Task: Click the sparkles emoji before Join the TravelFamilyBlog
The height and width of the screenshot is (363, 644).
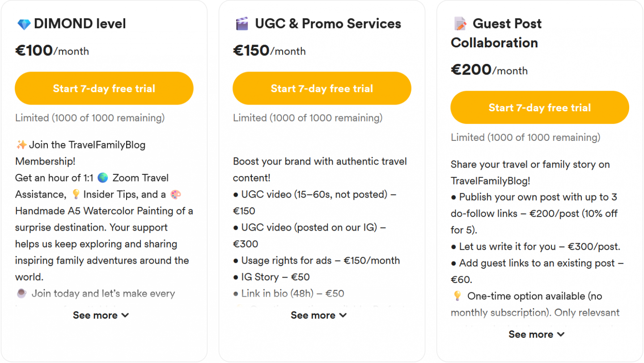Action: [21, 145]
